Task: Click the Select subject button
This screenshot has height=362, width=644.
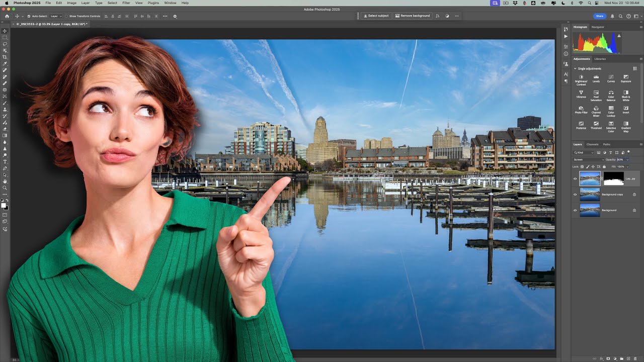Action: tap(376, 16)
